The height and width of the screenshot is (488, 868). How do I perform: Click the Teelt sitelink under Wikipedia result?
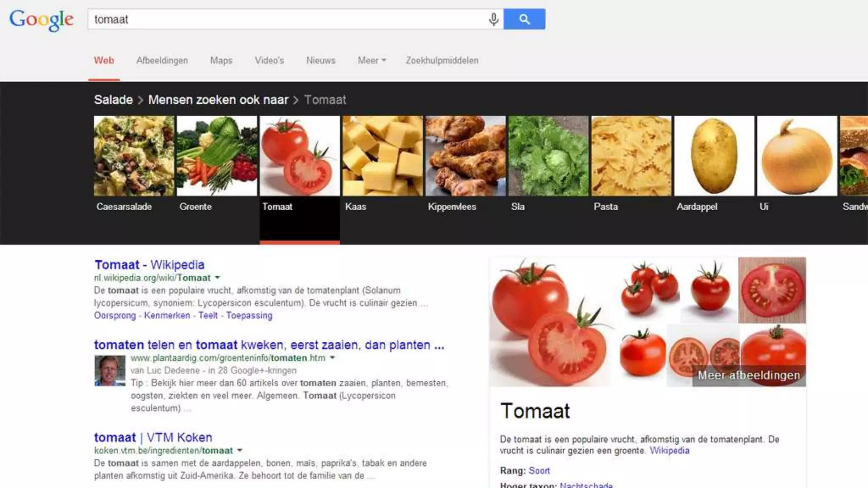coord(208,316)
